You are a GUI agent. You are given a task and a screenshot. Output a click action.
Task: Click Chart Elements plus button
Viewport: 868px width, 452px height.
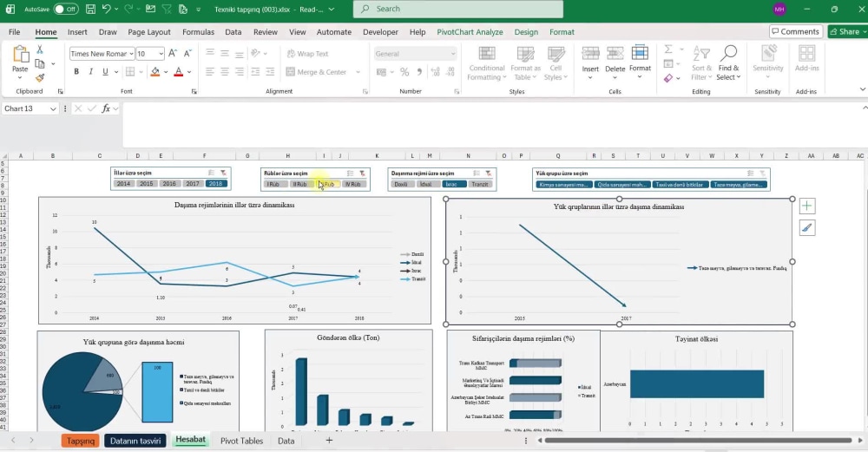tap(807, 206)
